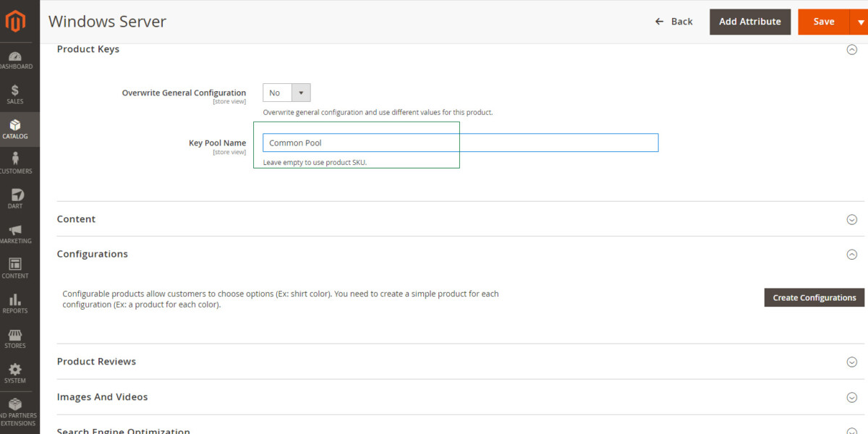The image size is (868, 434).
Task: Open the Overwrite General Configuration dropdown
Action: (x=286, y=93)
